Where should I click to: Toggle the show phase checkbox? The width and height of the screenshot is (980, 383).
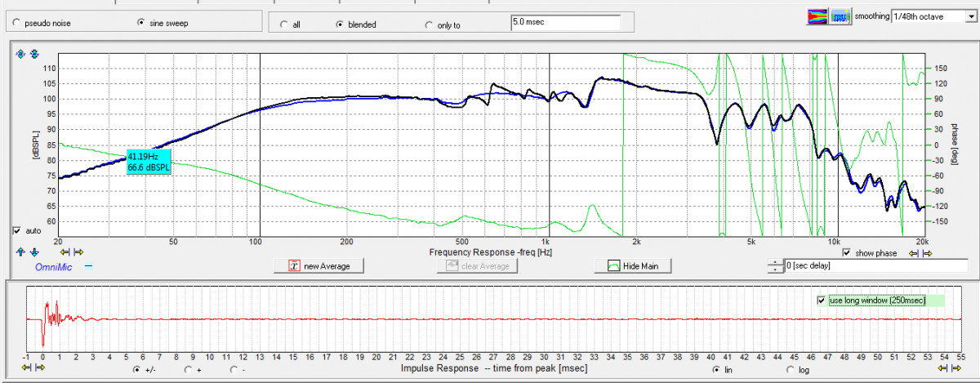(847, 253)
